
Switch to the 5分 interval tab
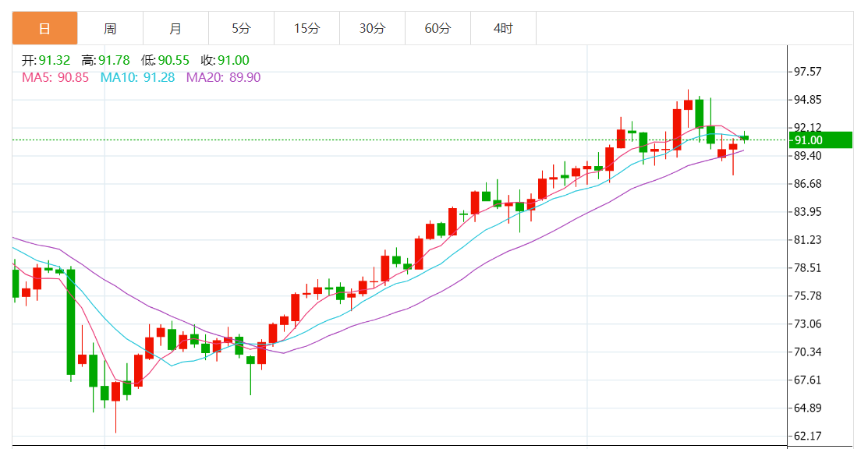pyautogui.click(x=241, y=29)
